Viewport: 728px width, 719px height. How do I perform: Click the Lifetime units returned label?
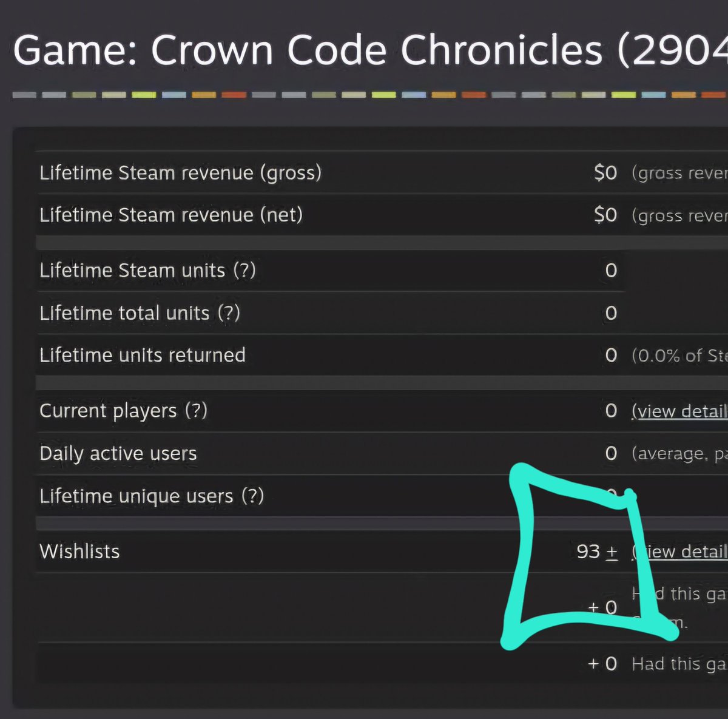(143, 355)
